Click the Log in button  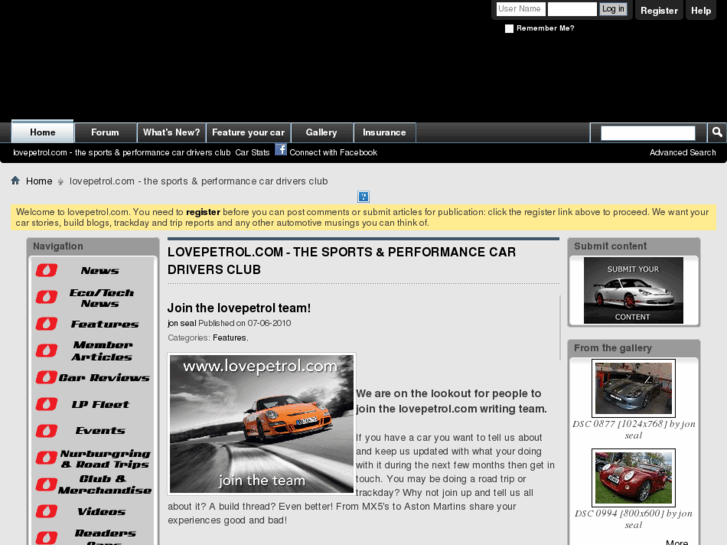(613, 9)
